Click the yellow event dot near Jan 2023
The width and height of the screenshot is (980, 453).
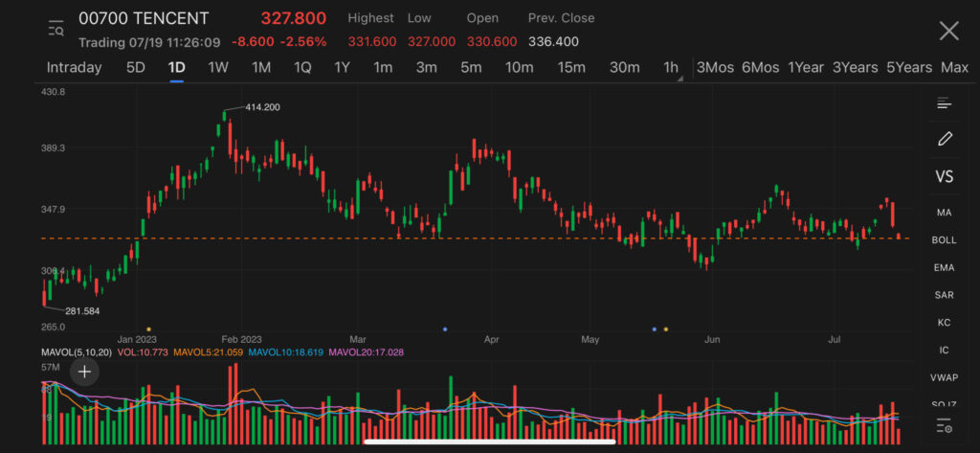pos(148,328)
